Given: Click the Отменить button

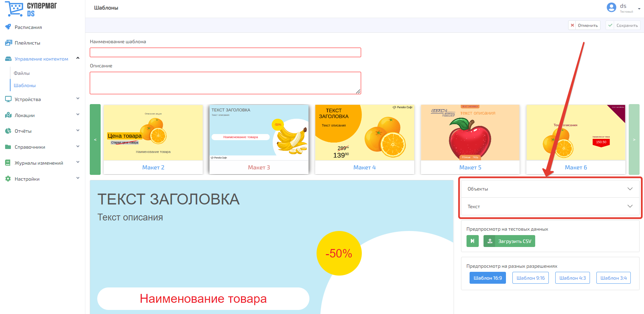Looking at the screenshot, I should click(584, 25).
